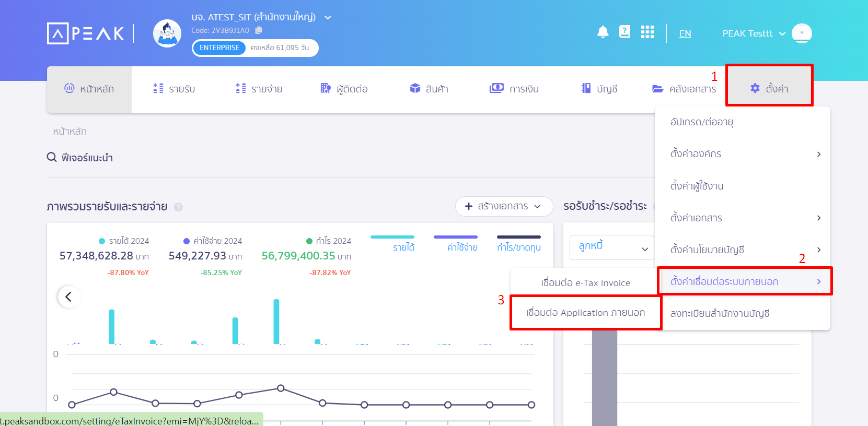Click the box icon beside สินค้า
Screen dimensions: 868x426
(415, 88)
